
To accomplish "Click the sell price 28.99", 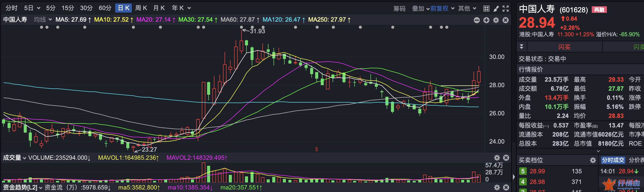I will coord(537,171).
